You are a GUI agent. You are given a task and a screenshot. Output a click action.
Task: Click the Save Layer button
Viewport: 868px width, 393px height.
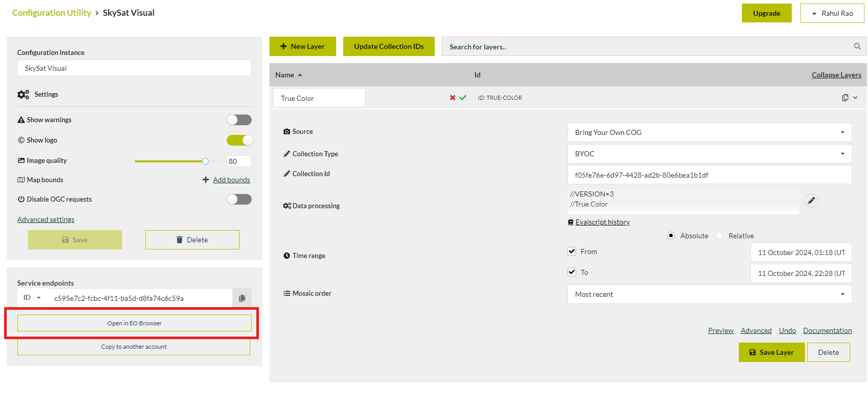771,352
